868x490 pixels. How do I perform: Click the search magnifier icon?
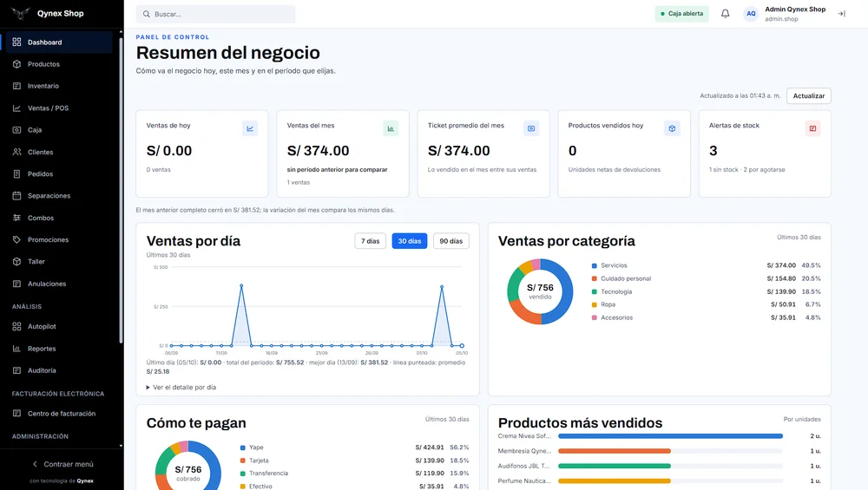click(147, 14)
